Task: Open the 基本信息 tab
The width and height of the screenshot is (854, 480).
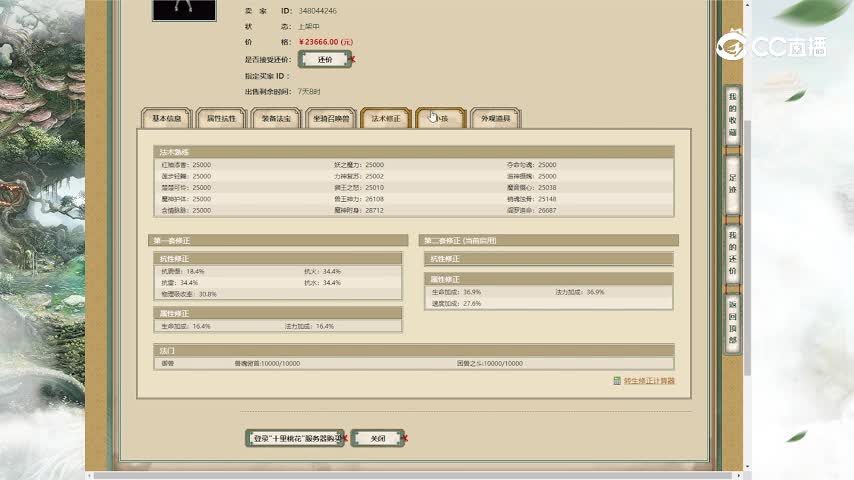Action: click(x=166, y=118)
